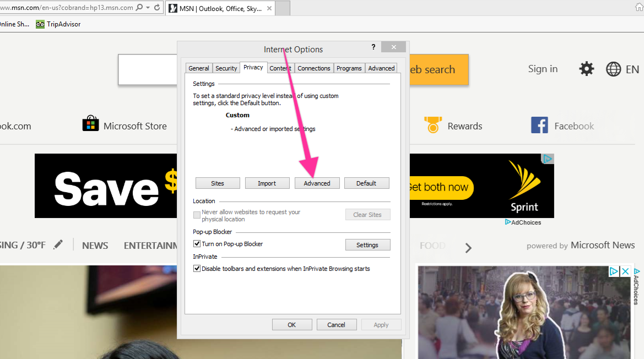Close the MSN browser tab
This screenshot has height=359, width=644.
(269, 8)
